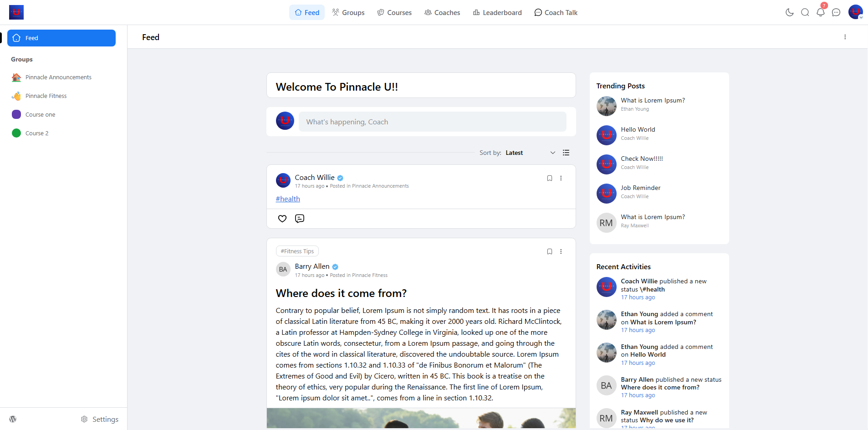
Task: Select the purple Course one group
Action: (x=40, y=114)
